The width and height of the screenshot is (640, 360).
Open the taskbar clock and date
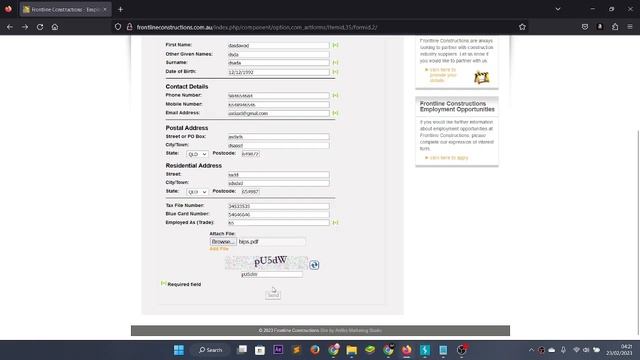(619, 350)
